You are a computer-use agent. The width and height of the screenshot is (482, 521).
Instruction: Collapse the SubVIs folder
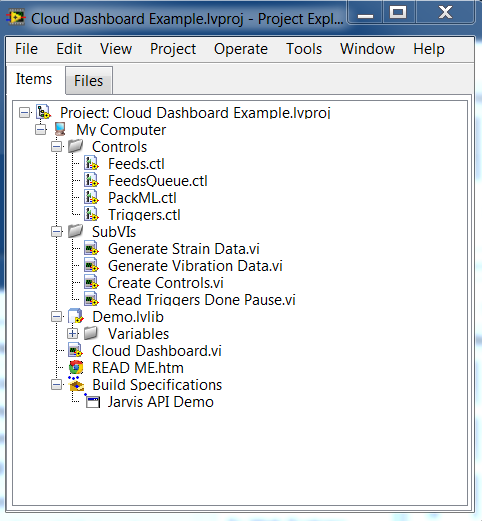[56, 232]
